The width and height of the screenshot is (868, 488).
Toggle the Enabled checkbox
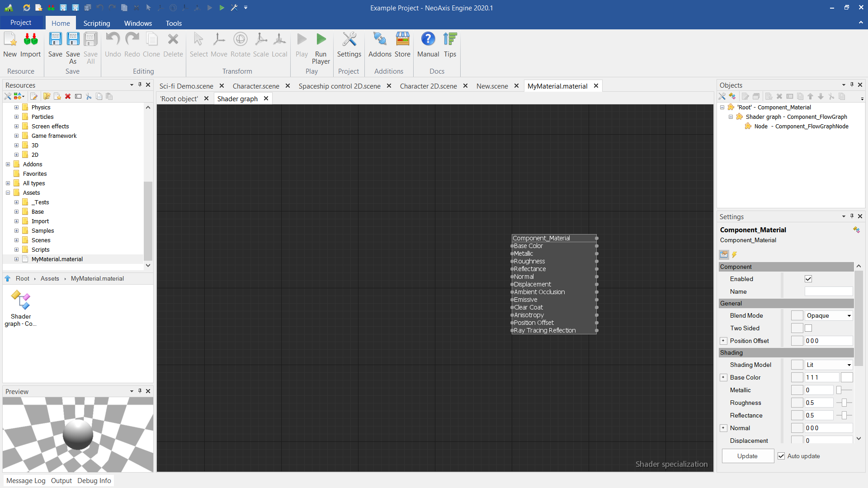click(808, 279)
